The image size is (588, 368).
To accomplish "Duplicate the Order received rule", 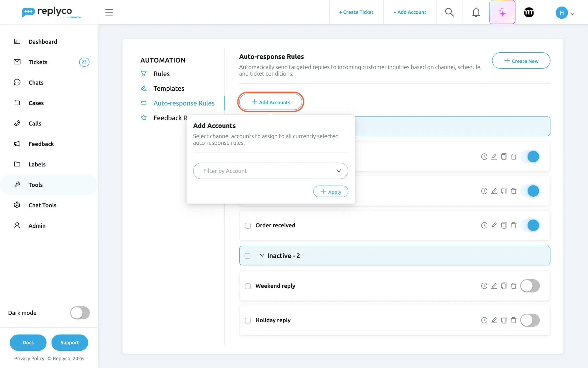I will pyautogui.click(x=504, y=225).
